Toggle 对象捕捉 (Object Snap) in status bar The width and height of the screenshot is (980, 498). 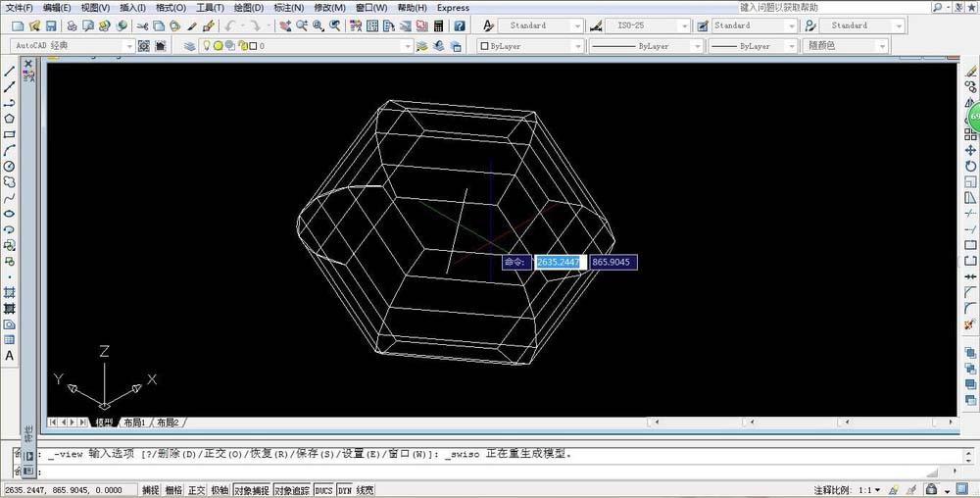(x=250, y=490)
